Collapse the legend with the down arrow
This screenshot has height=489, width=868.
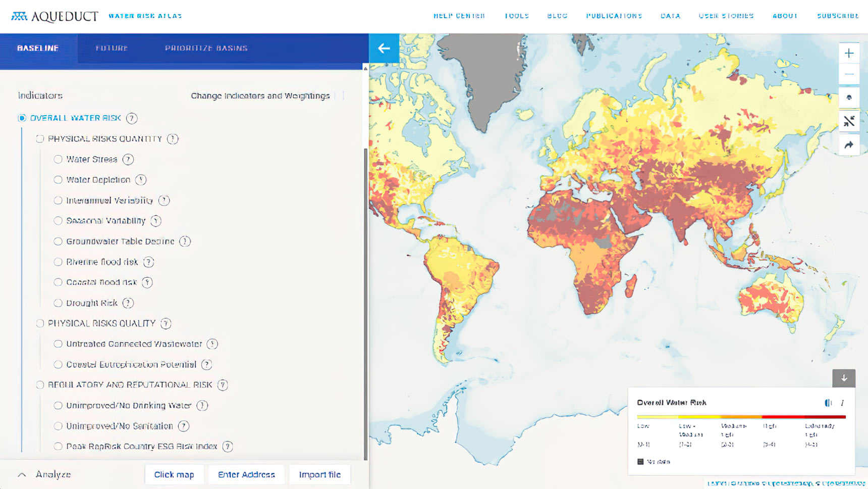(844, 378)
